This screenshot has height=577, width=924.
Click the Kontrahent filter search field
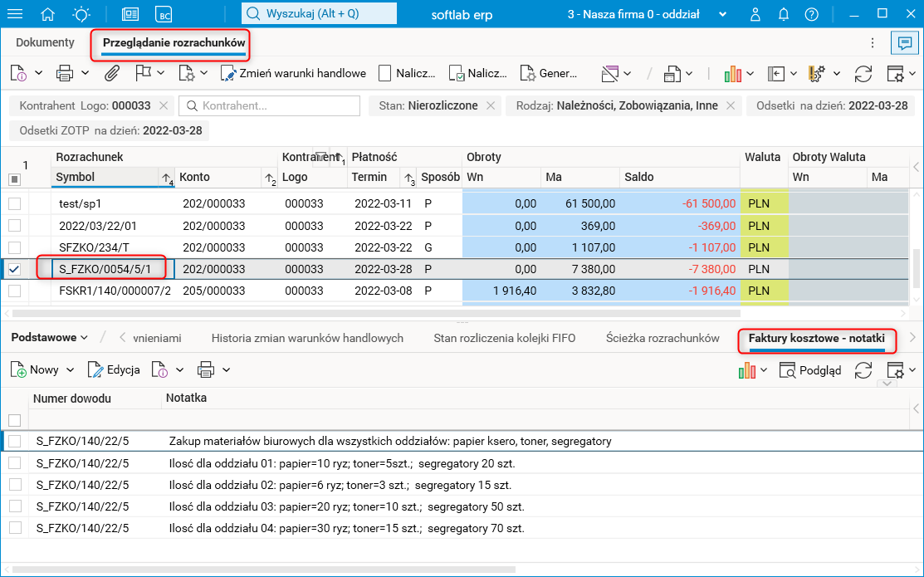pyautogui.click(x=269, y=105)
